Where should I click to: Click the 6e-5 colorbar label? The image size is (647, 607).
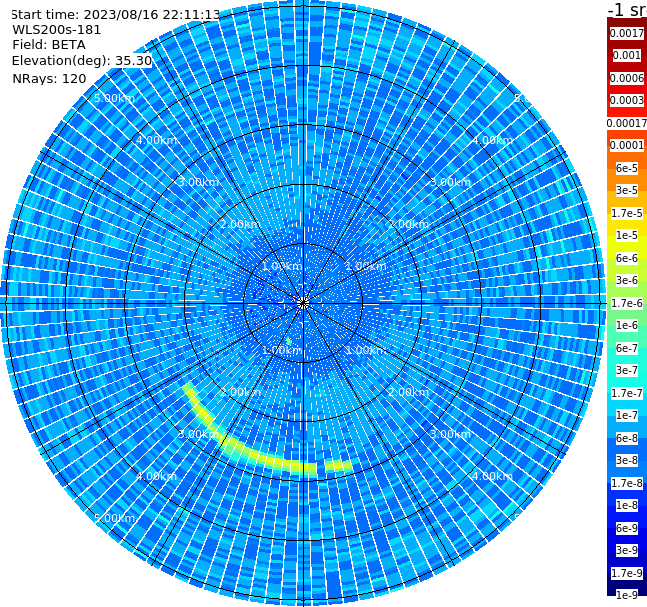click(627, 168)
